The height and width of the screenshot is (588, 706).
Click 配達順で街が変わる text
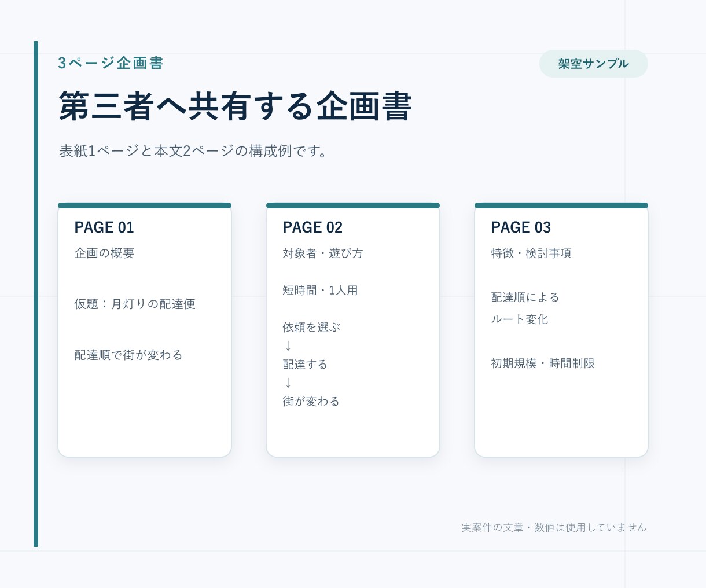128,355
